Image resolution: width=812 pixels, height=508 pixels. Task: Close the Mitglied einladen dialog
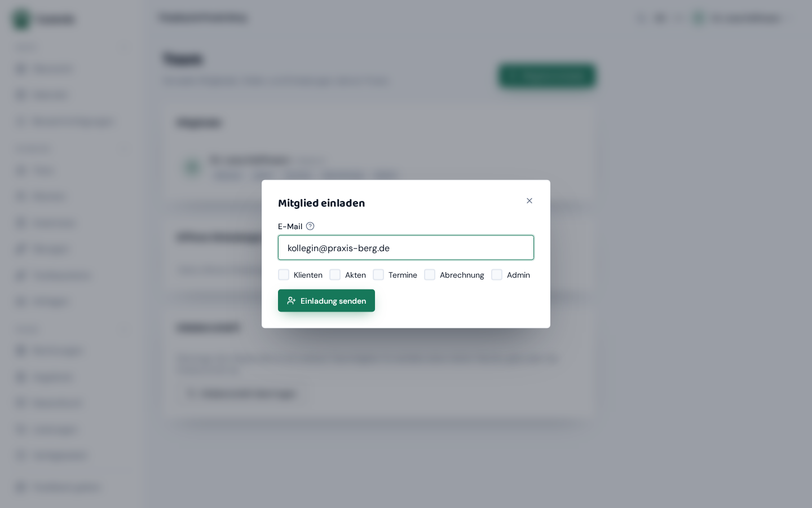pos(529,201)
